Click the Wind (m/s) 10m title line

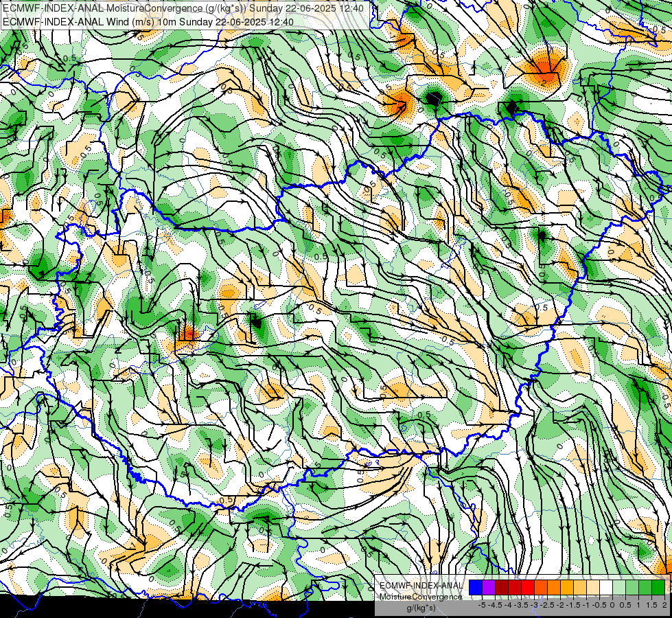[148, 21]
